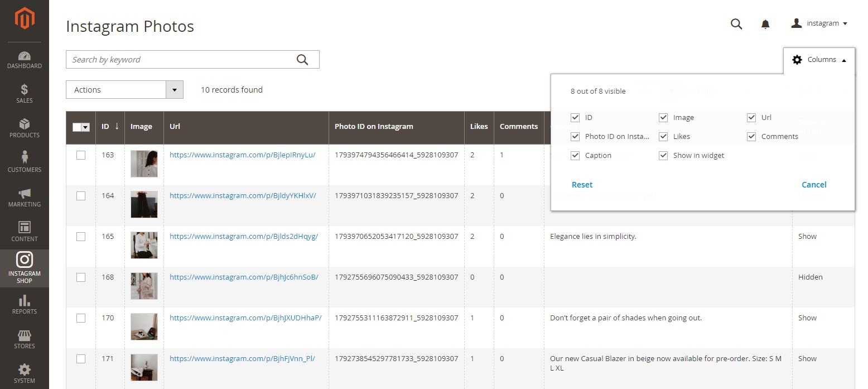Click the photo thumbnail for ID 170
The height and width of the screenshot is (389, 868).
144,326
